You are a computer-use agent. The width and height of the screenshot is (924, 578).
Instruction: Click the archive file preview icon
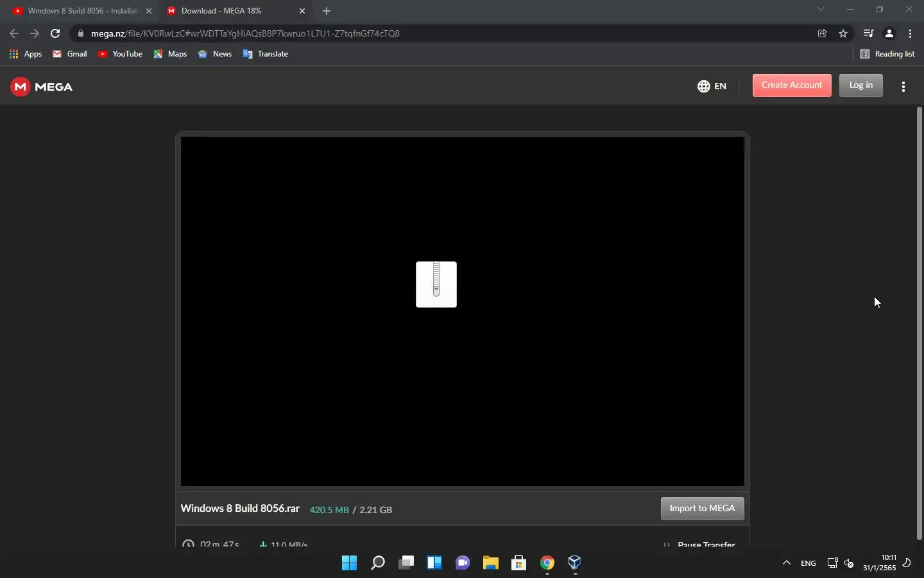(x=436, y=285)
